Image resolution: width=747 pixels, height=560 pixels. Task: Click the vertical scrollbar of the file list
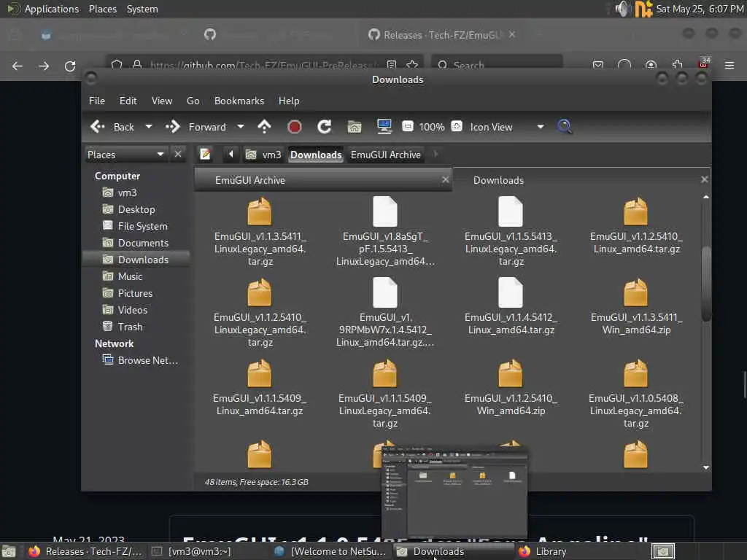[x=705, y=284]
